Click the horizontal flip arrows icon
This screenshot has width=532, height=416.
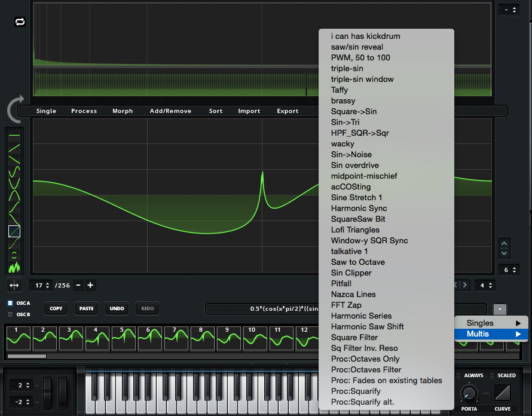click(14, 285)
